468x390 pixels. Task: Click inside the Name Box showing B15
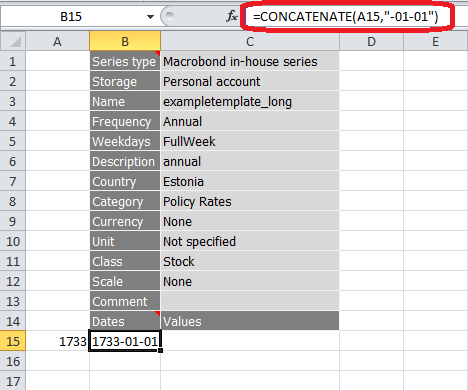71,16
